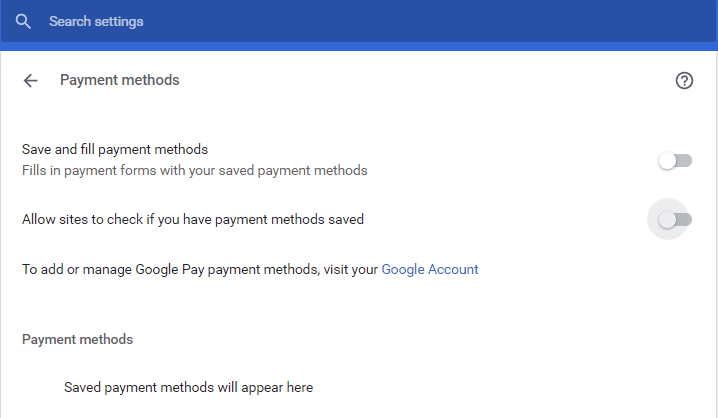Screen dimensions: 718x418
Task: Click the Allow sites to check label text
Action: (x=193, y=219)
